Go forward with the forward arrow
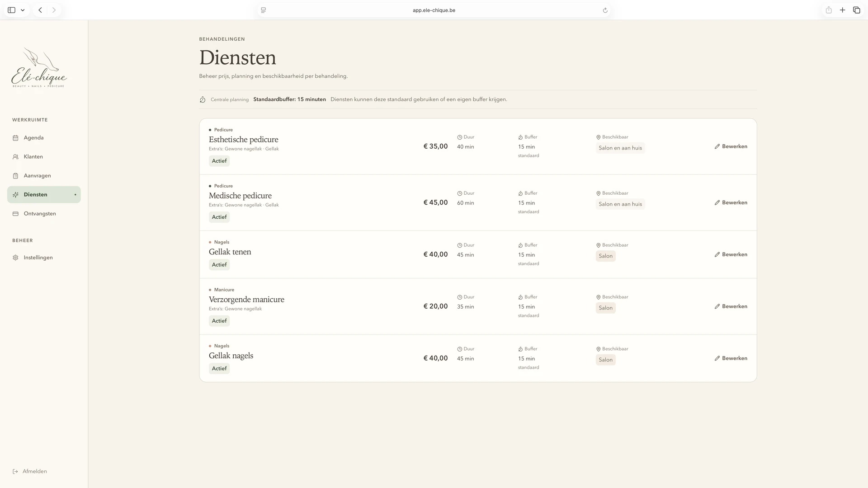868x488 pixels. [x=54, y=10]
